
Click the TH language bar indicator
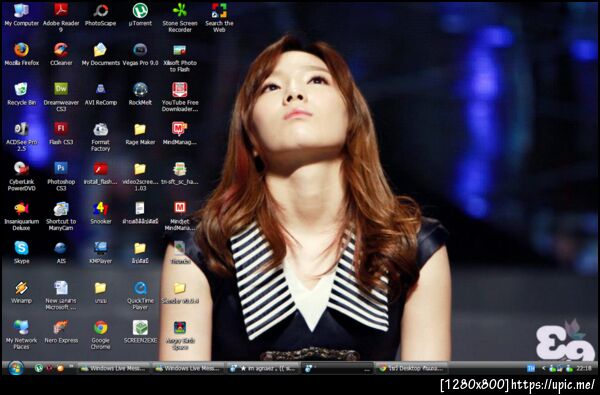pyautogui.click(x=531, y=369)
